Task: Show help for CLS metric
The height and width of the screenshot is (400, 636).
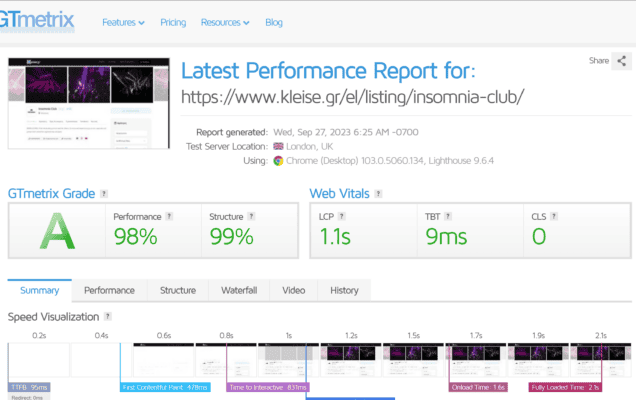Action: coord(554,216)
